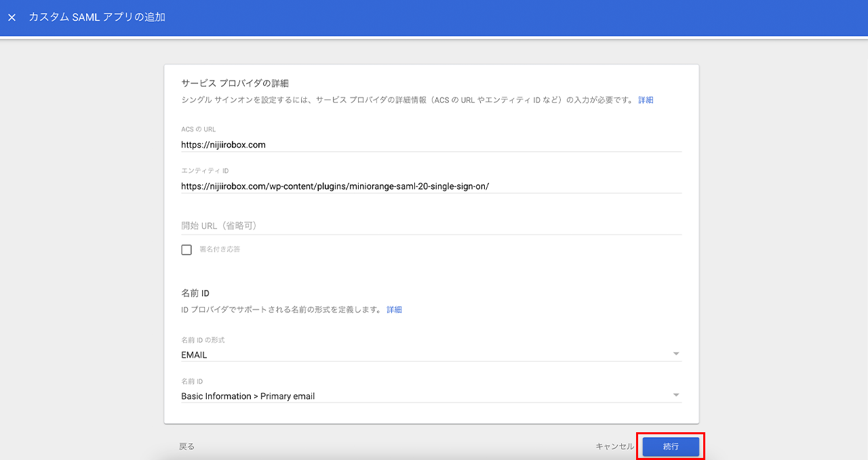Image resolution: width=868 pixels, height=460 pixels.
Task: Click the 続行 button to continue
Action: tap(670, 446)
